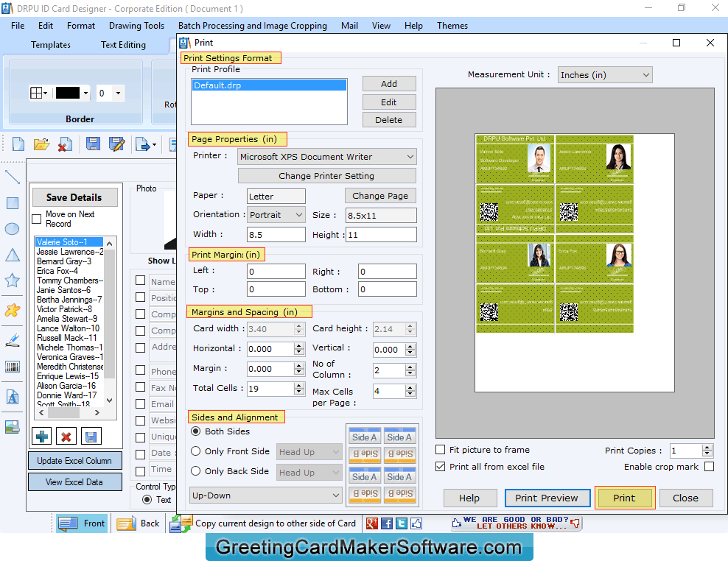Select the Signature pen tool
The width and height of the screenshot is (728, 561).
tap(12, 340)
